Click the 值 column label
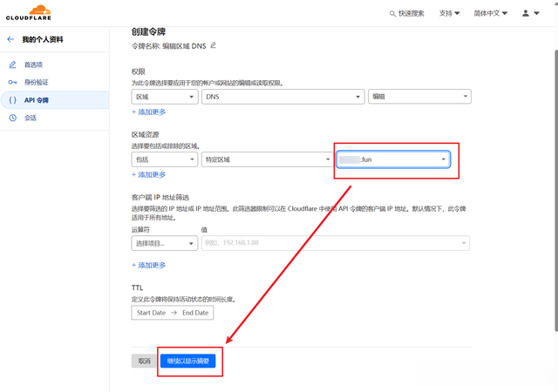Image resolution: width=558 pixels, height=392 pixels. pyautogui.click(x=204, y=230)
